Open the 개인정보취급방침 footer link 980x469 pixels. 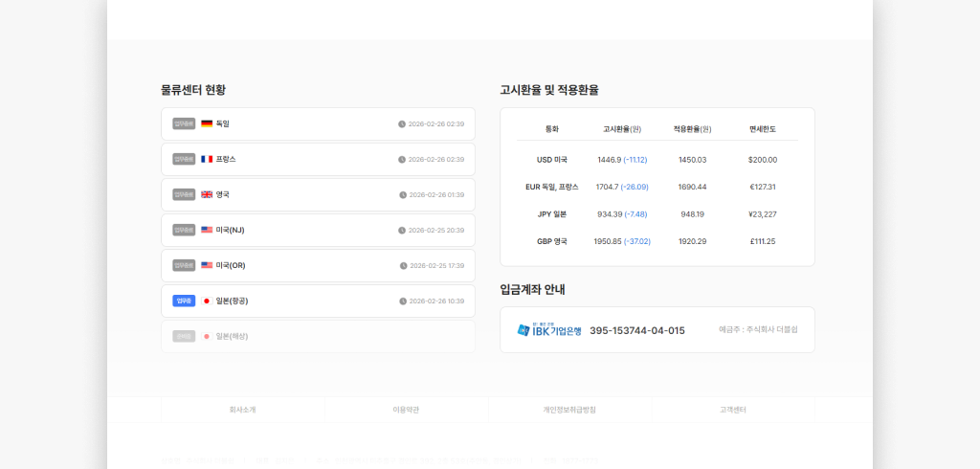[569, 411]
